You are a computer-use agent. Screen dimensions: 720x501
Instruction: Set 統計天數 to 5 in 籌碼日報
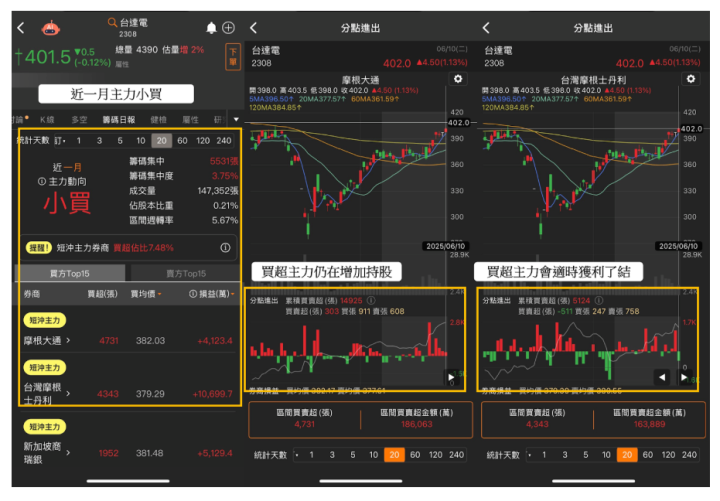coord(120,141)
